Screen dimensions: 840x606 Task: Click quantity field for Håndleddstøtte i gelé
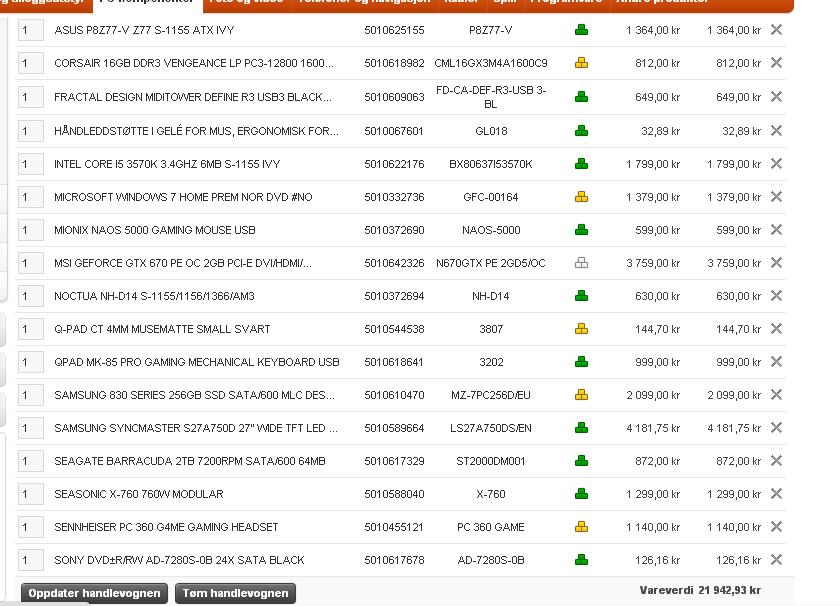click(31, 131)
